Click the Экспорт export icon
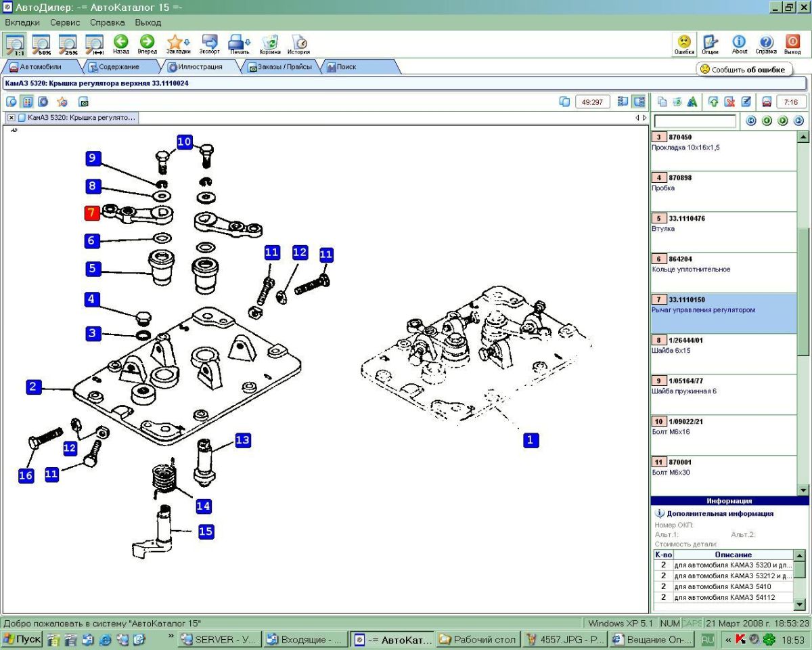The width and height of the screenshot is (812, 650). pos(210,44)
